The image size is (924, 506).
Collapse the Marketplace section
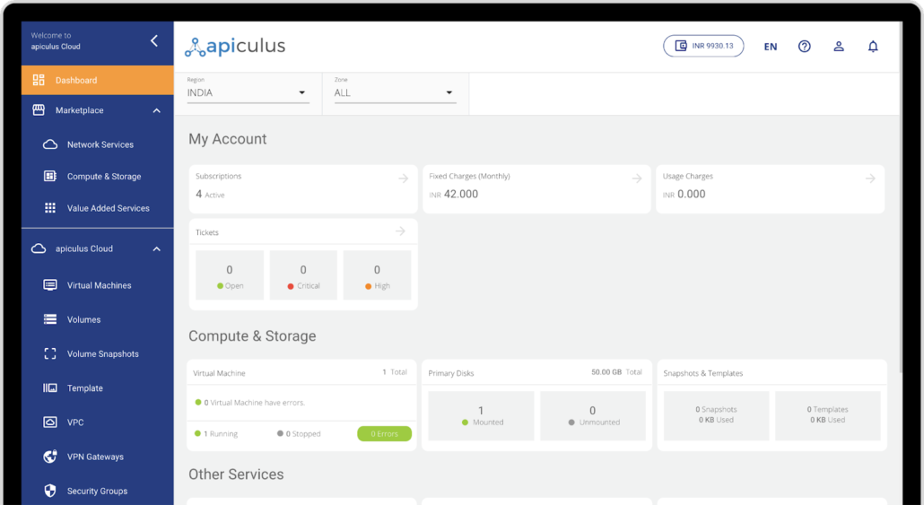point(157,111)
